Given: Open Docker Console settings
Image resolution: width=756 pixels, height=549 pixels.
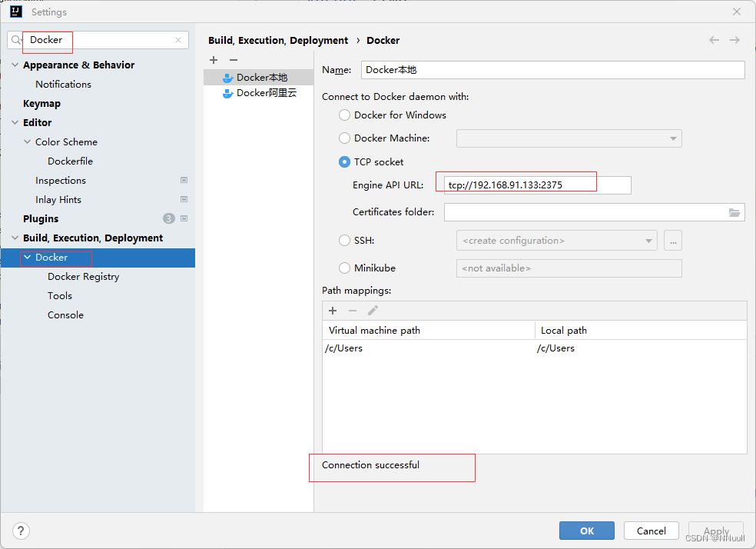Looking at the screenshot, I should [65, 315].
